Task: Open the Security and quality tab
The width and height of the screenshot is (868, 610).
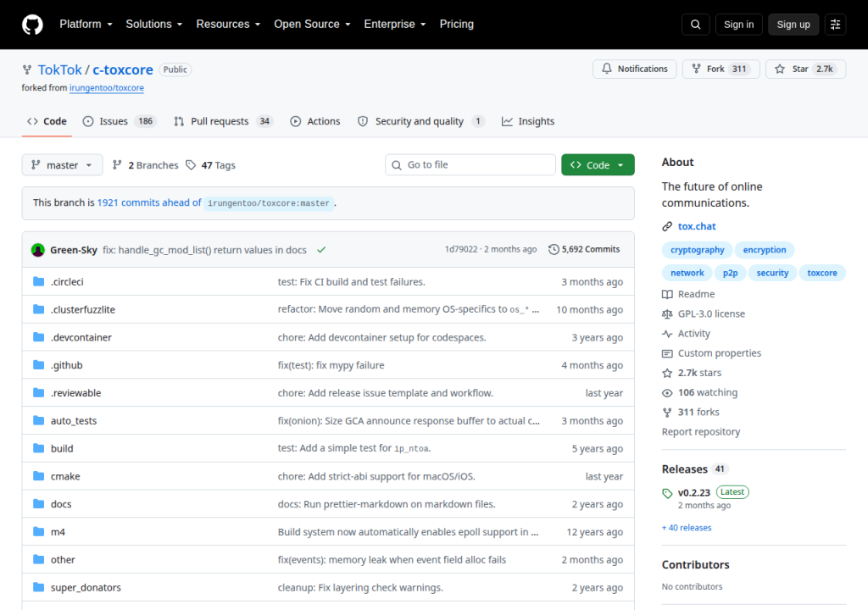Action: click(x=421, y=121)
